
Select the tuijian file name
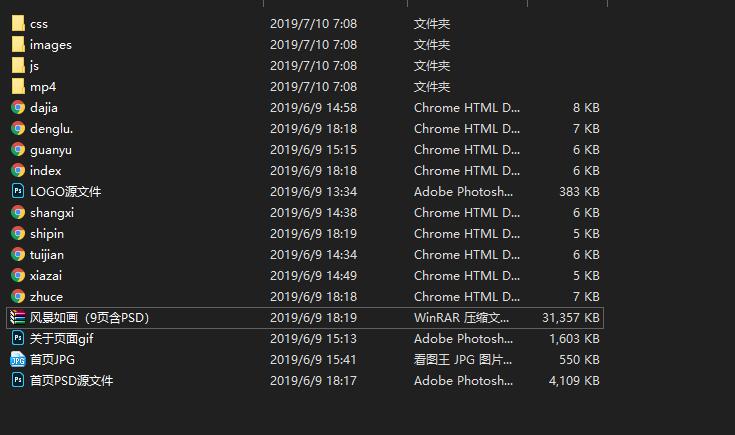click(47, 254)
